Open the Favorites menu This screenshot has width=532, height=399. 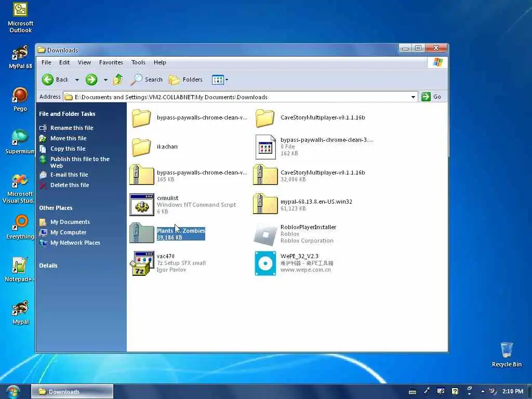point(111,62)
